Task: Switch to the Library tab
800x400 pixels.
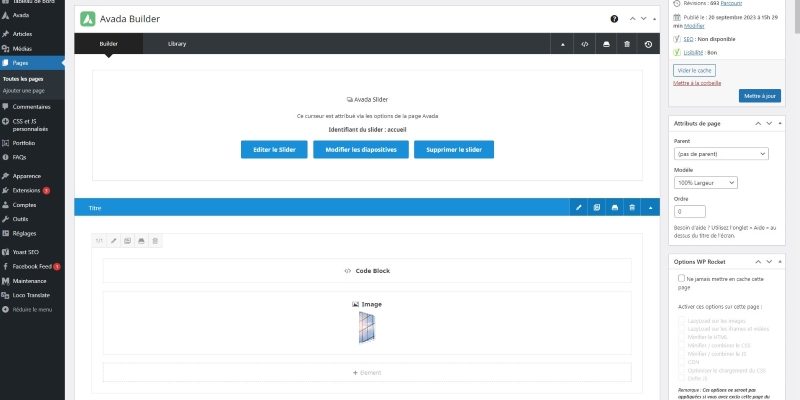Action: (x=177, y=44)
